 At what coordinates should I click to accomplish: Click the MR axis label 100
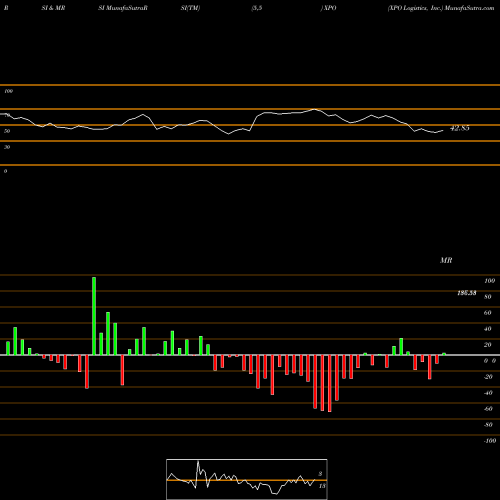point(489,281)
